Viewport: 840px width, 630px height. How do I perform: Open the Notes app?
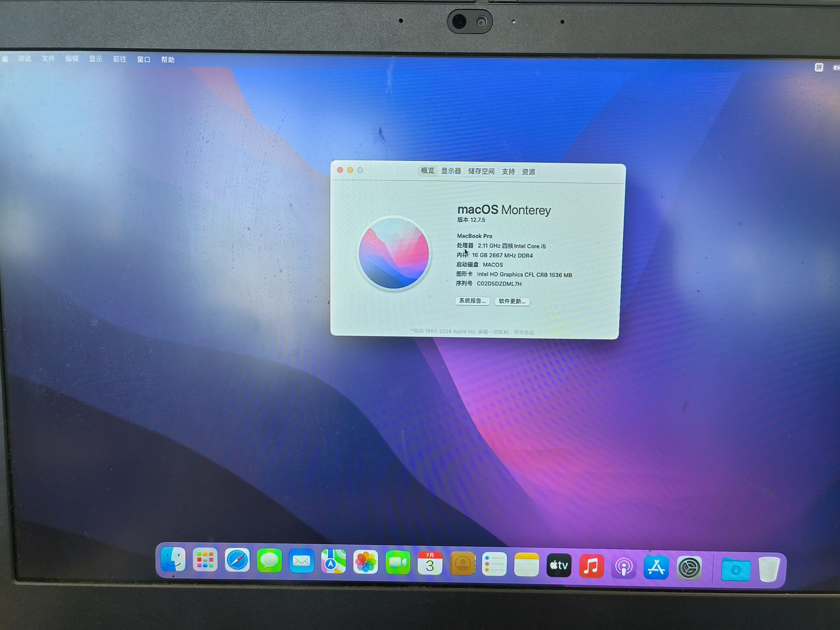526,564
